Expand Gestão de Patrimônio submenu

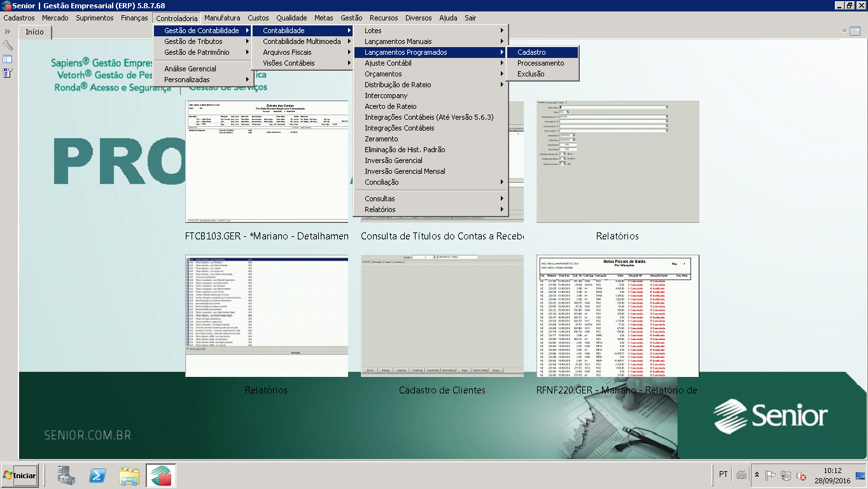202,52
